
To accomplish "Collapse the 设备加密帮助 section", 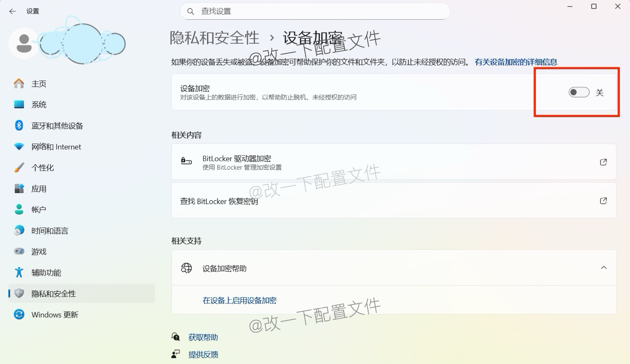I will [604, 268].
